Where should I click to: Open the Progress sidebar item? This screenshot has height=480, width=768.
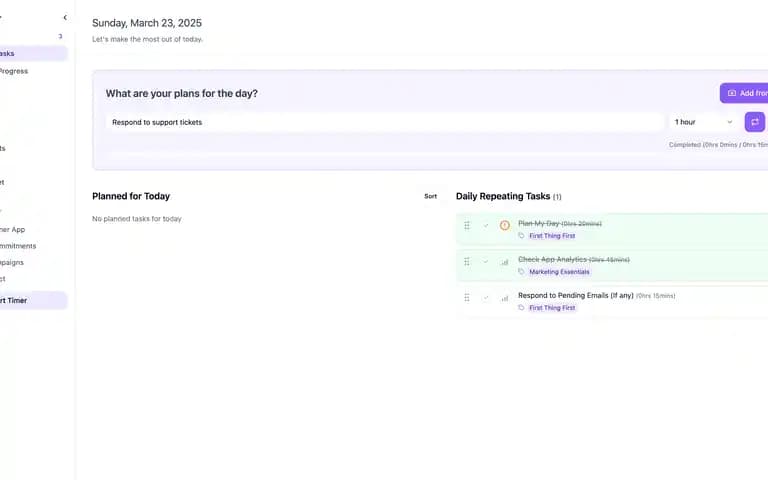14,71
